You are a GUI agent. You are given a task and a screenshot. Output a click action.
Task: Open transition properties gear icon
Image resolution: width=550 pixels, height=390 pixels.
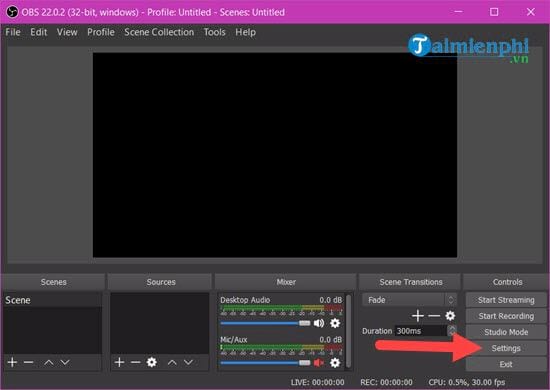click(450, 316)
